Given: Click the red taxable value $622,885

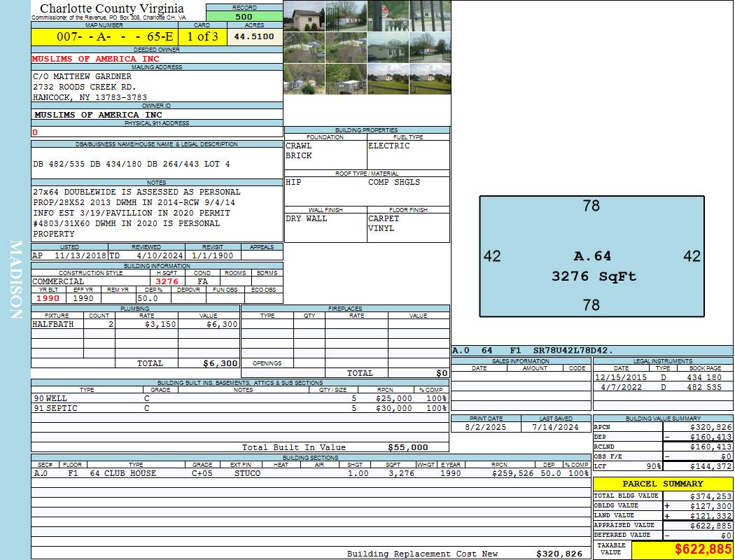Looking at the screenshot, I should [681, 549].
